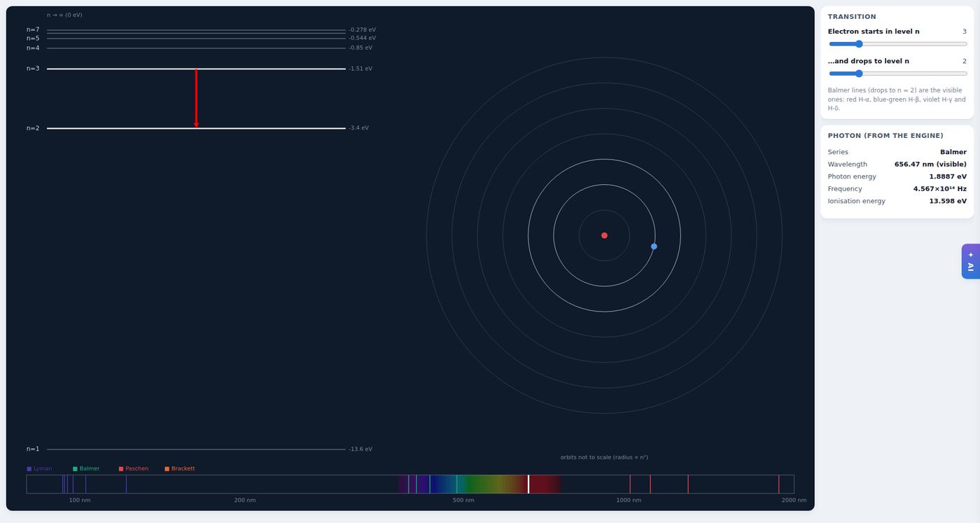The height and width of the screenshot is (523, 980).
Task: Click the frequency value 4.567×10¹⁴ Hz
Action: click(x=939, y=189)
